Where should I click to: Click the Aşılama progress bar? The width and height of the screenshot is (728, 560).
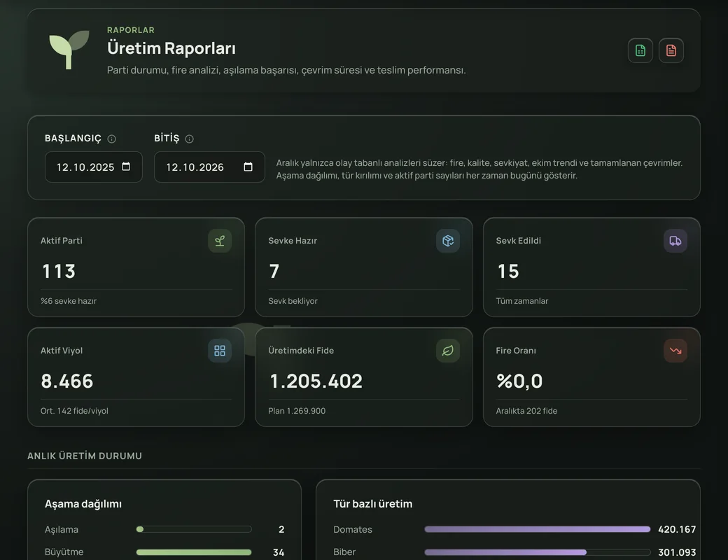(194, 529)
